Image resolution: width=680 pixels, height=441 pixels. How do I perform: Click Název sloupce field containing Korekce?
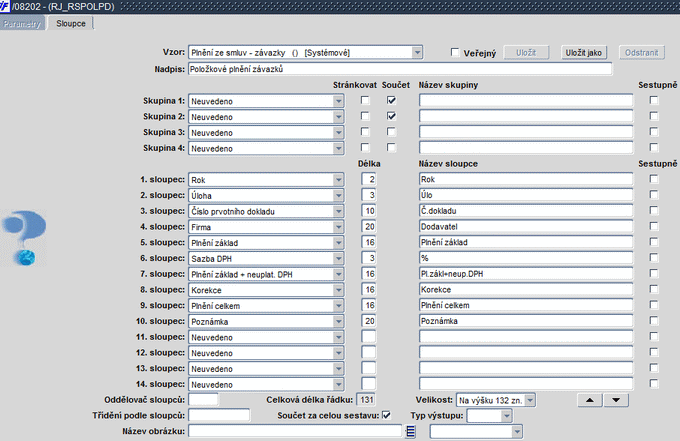point(526,289)
